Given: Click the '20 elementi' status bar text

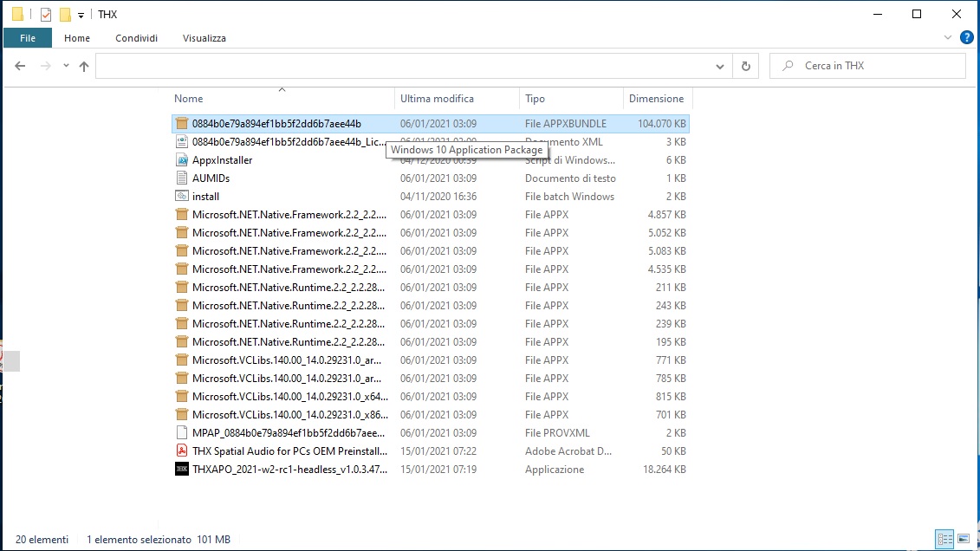Looking at the screenshot, I should [42, 539].
